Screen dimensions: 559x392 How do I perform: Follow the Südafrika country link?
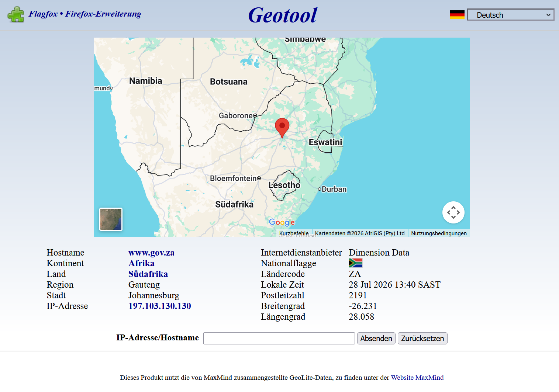(148, 274)
